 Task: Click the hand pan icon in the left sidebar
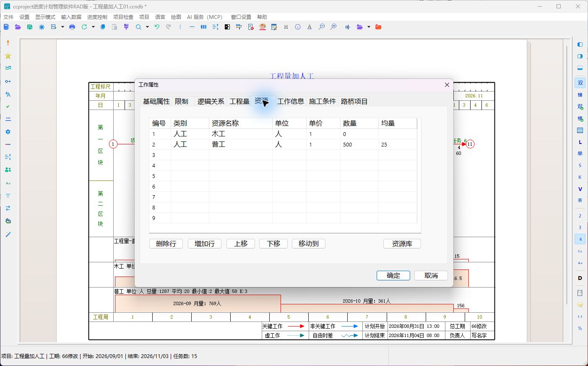coord(8,221)
